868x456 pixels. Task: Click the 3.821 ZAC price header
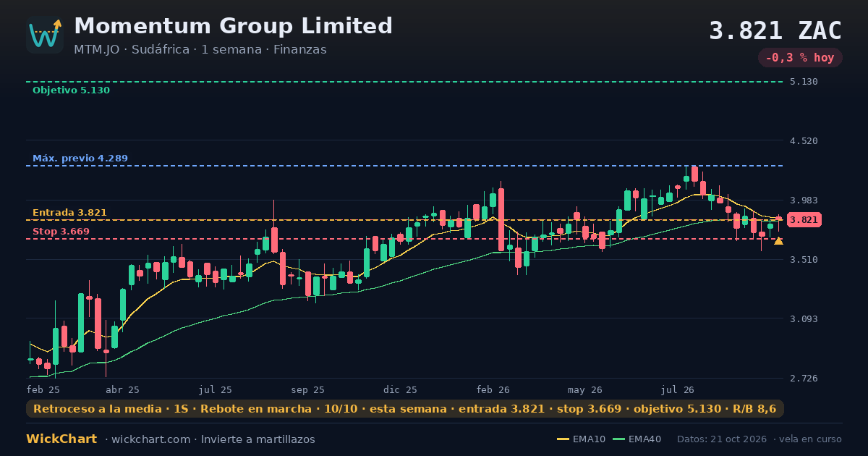(x=775, y=31)
